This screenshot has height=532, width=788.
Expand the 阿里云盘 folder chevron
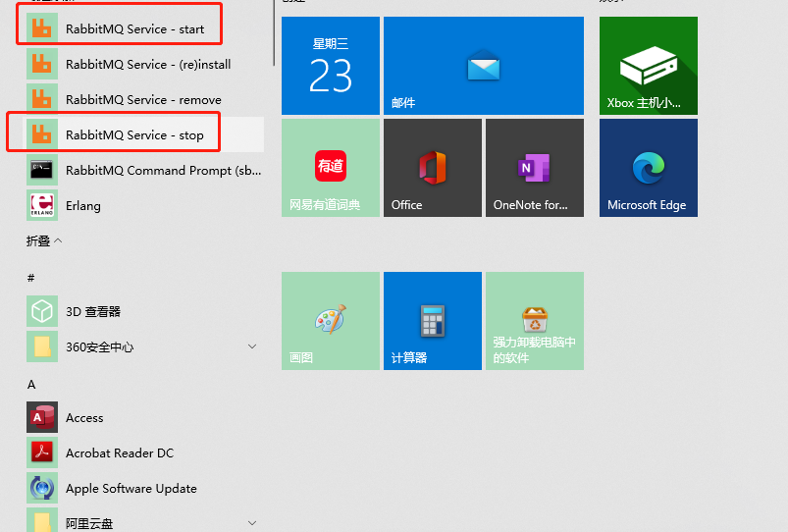pos(252,523)
